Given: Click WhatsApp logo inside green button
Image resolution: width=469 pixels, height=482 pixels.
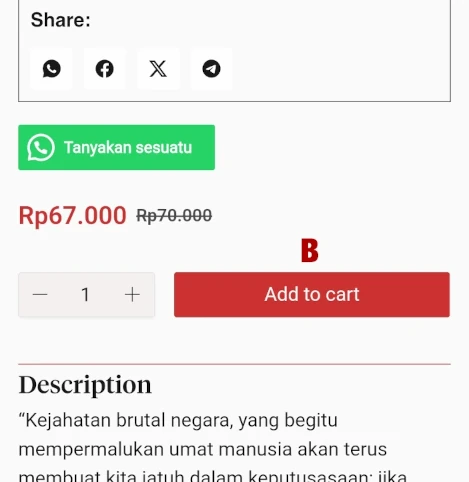Looking at the screenshot, I should click(x=41, y=147).
